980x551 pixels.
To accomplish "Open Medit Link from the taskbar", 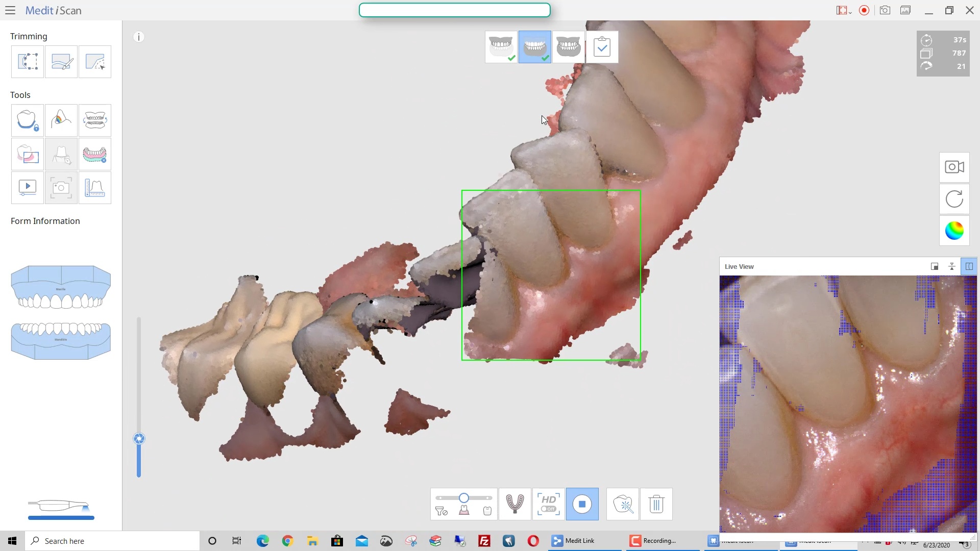I will (574, 541).
